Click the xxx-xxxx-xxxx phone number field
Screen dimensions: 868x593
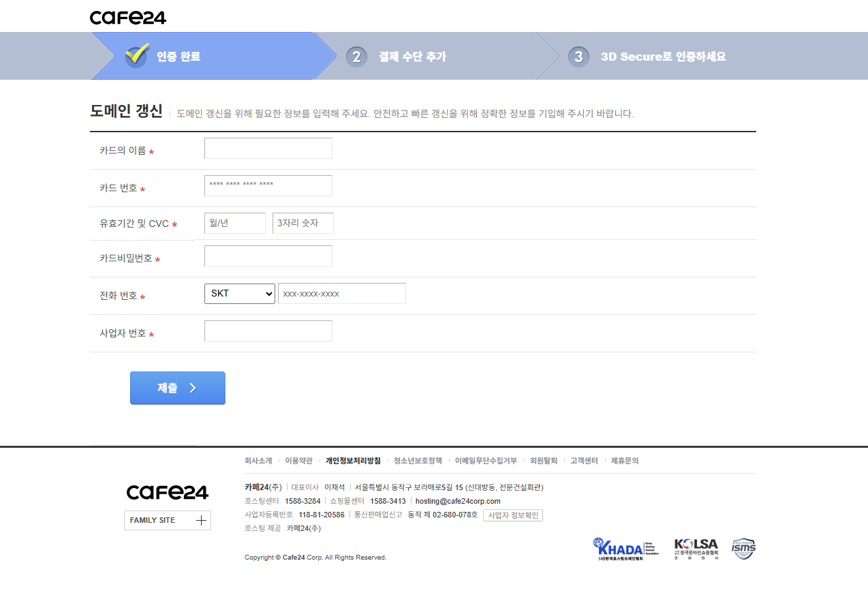click(341, 293)
